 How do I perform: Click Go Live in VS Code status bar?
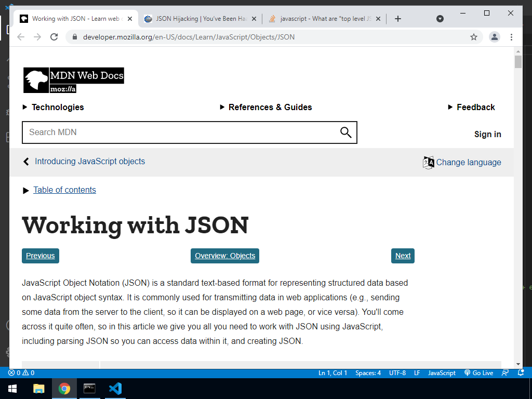(478, 373)
